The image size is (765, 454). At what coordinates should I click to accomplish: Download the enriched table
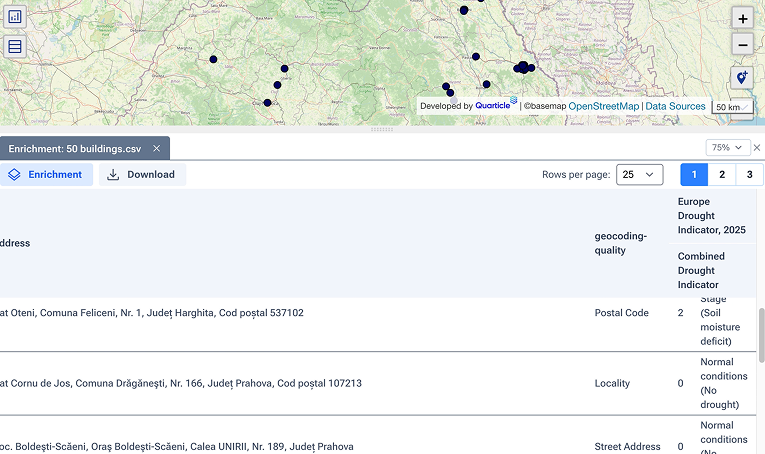tap(142, 175)
